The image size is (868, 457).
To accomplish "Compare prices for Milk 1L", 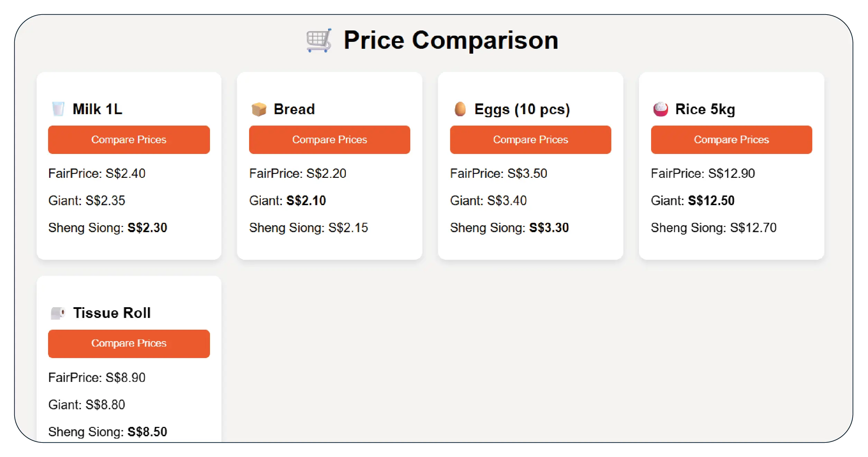I will point(129,140).
